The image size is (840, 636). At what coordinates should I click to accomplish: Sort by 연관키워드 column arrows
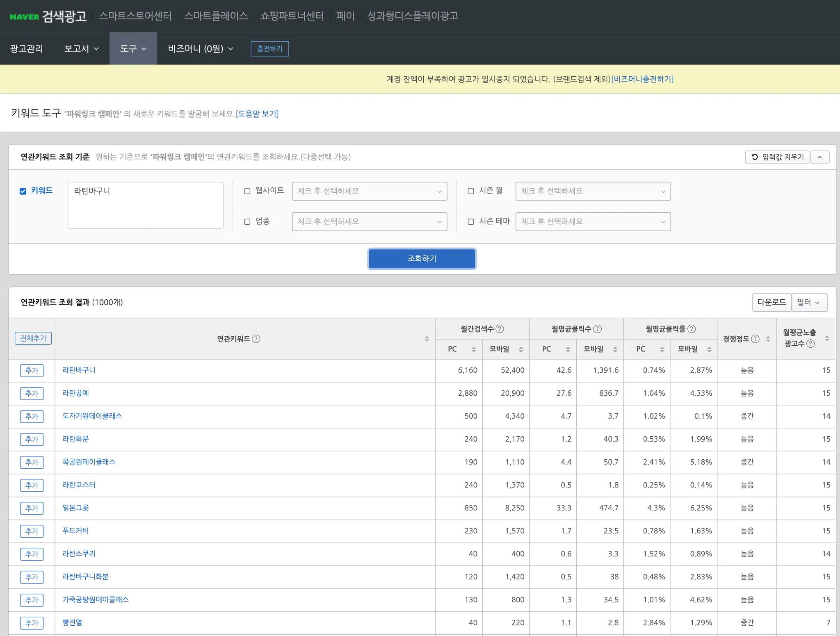427,339
